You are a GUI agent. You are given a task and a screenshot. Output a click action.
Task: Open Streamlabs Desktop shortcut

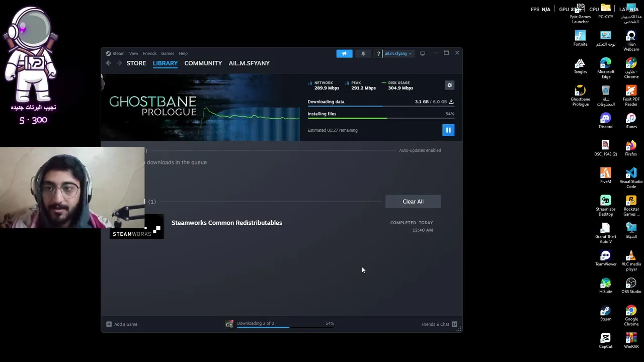[x=606, y=205]
